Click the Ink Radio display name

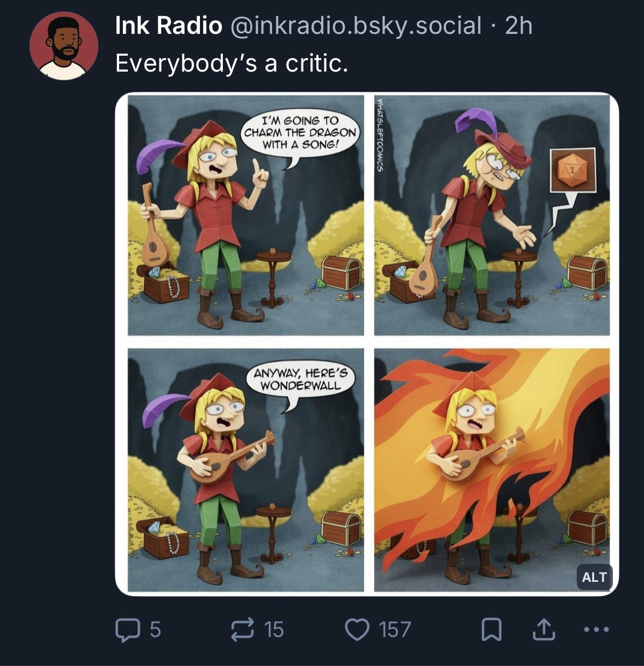pos(168,26)
